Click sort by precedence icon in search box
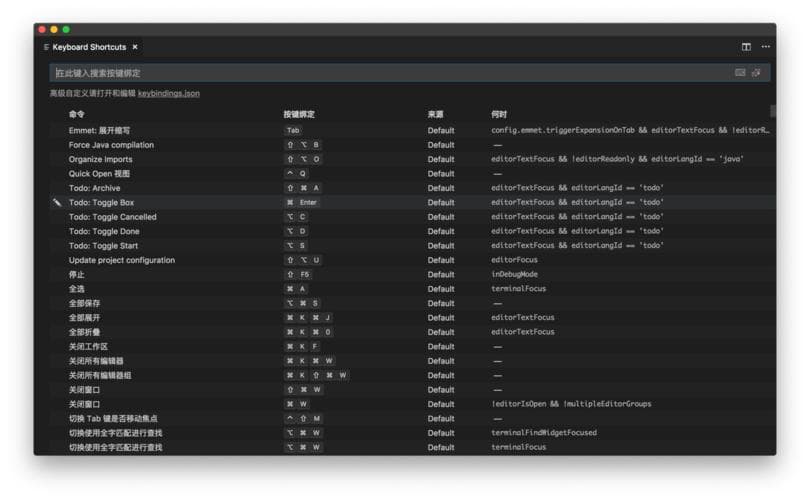 click(756, 73)
